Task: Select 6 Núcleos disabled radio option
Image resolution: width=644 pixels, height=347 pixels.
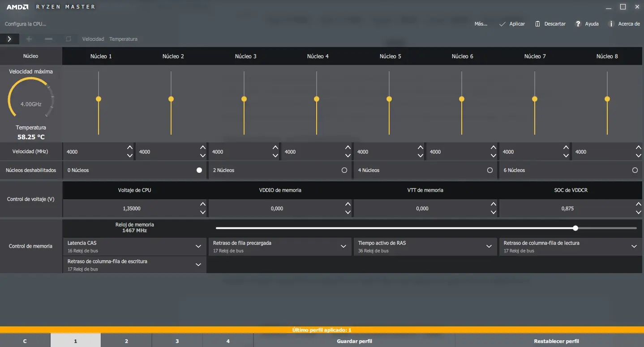Action: [635, 170]
